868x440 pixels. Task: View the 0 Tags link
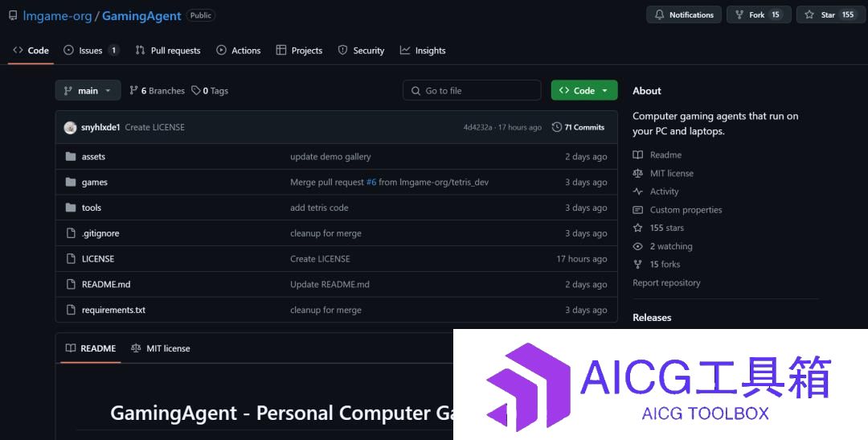pyautogui.click(x=210, y=90)
